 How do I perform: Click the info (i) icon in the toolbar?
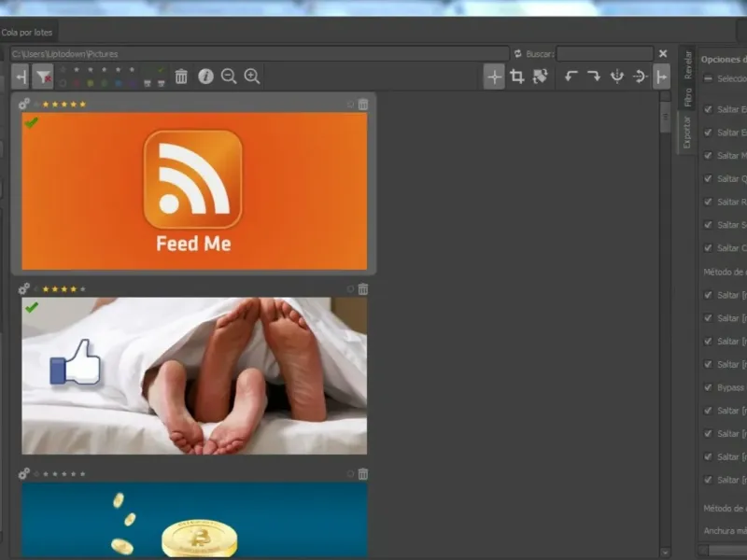[204, 77]
